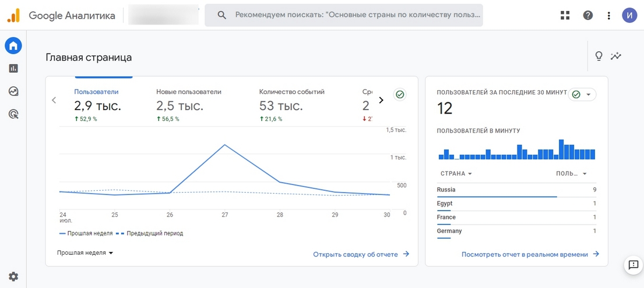This screenshot has width=644, height=288.
Task: Open the Advertising sidebar icon
Action: pos(13,114)
